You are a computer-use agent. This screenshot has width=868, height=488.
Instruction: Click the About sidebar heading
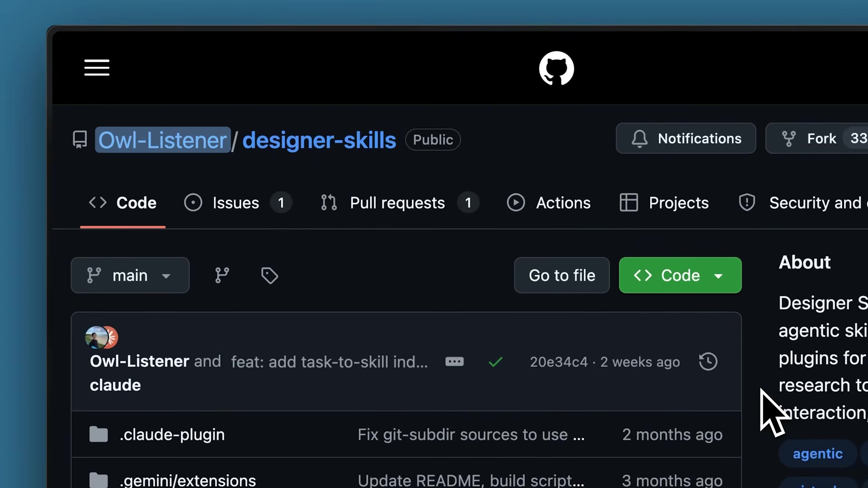pos(805,262)
